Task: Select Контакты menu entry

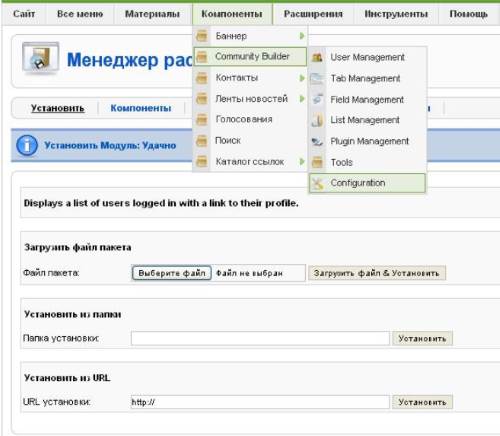Action: point(250,78)
